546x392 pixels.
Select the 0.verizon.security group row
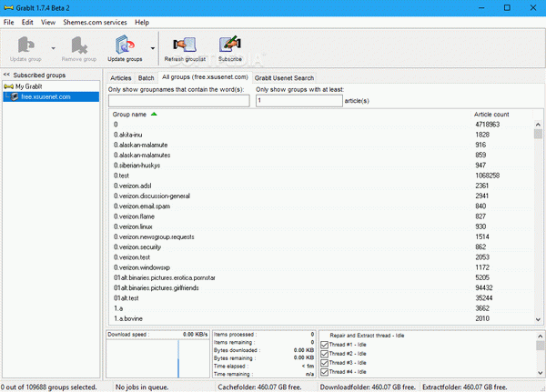click(321, 246)
